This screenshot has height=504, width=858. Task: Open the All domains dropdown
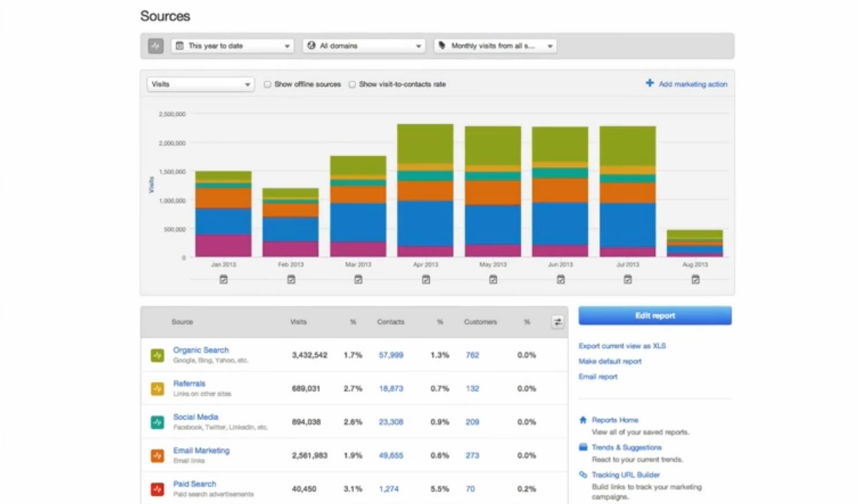pos(364,46)
